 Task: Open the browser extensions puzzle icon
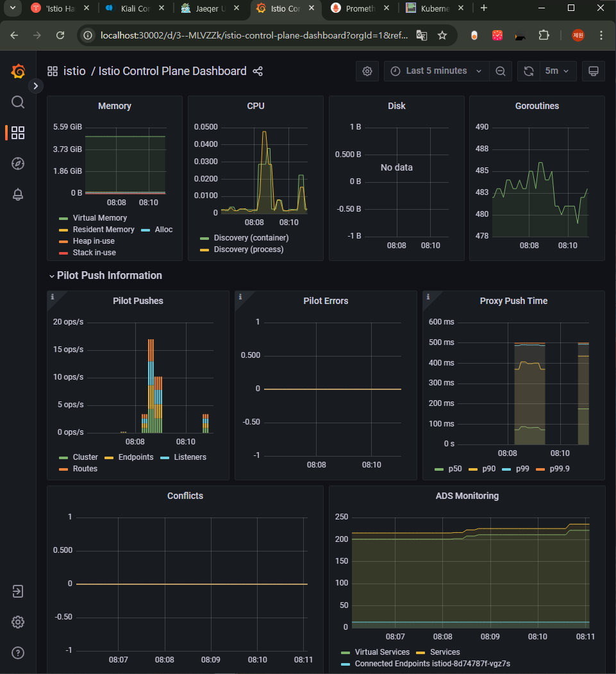coord(544,35)
